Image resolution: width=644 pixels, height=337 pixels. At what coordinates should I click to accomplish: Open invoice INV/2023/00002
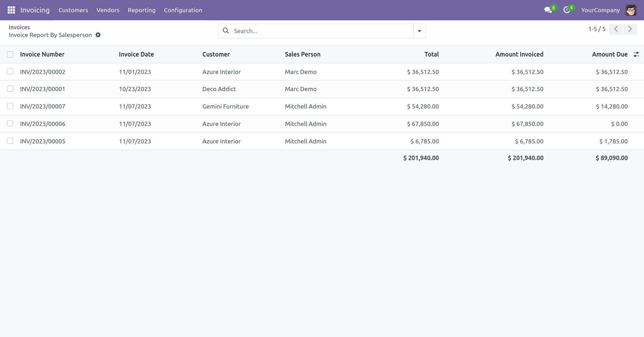click(43, 72)
